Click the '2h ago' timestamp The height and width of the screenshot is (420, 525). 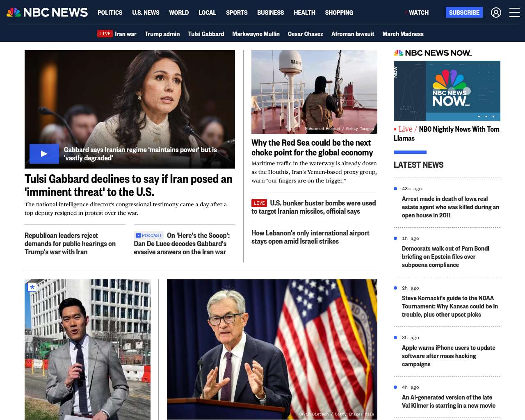coord(411,288)
